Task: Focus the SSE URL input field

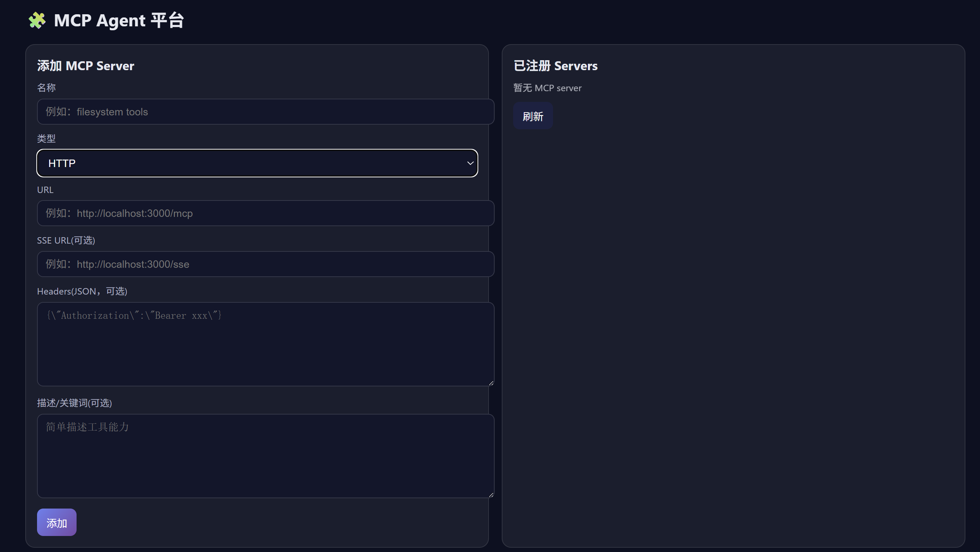Action: 266,264
